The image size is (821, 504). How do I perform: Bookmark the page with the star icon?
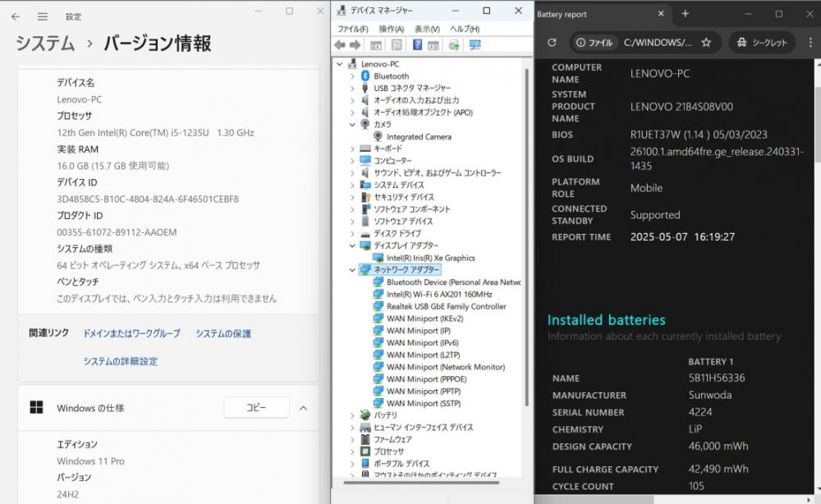pyautogui.click(x=706, y=43)
